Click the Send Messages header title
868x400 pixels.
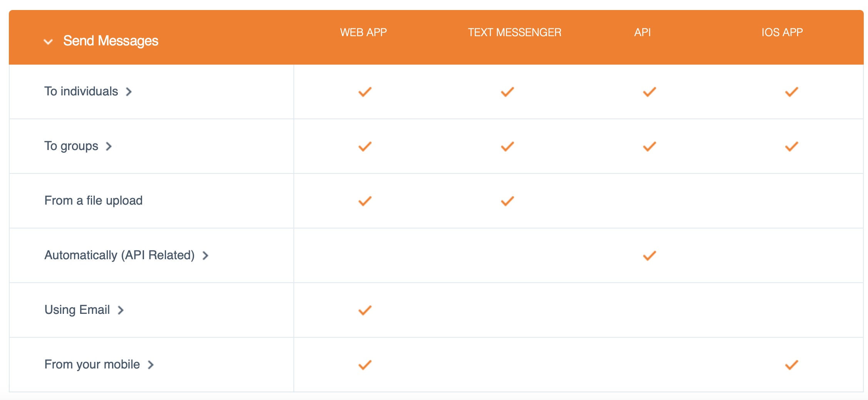111,41
